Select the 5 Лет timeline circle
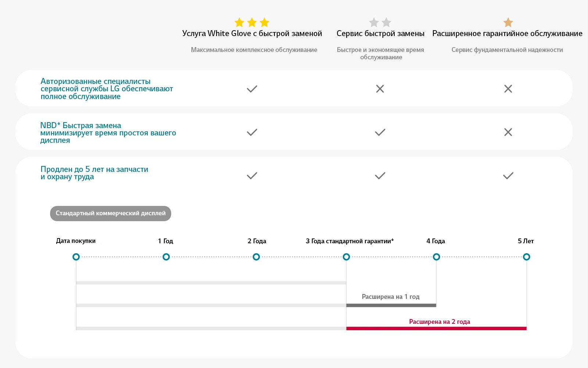Image resolution: width=588 pixels, height=368 pixels. (527, 257)
